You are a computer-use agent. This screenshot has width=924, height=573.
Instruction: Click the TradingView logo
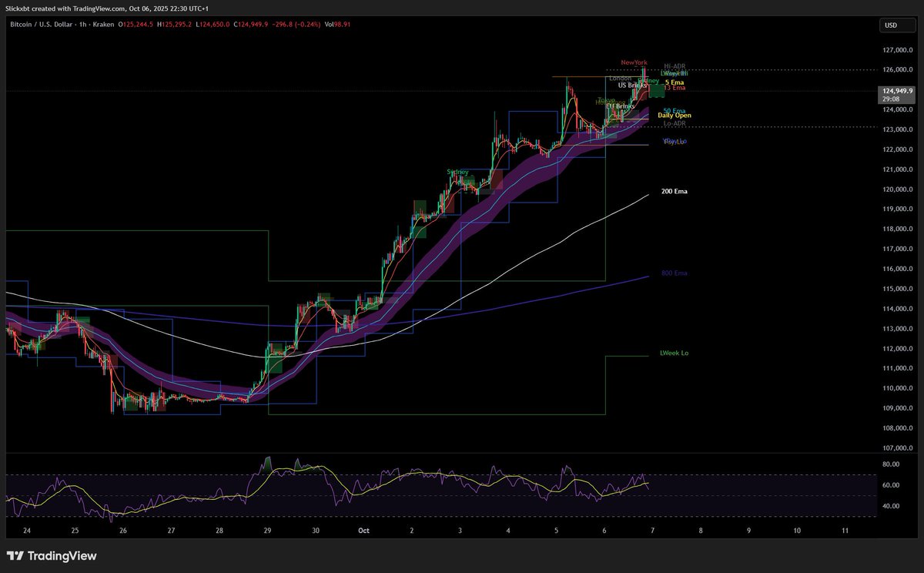pos(52,556)
